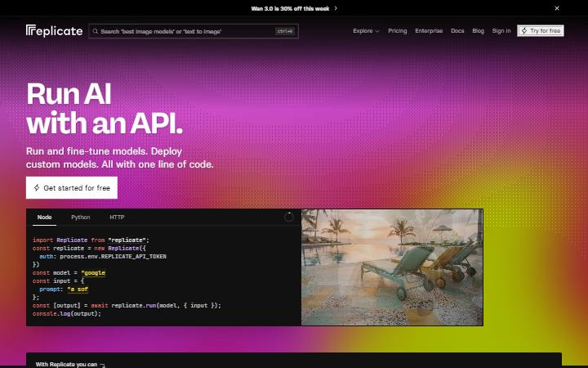The width and height of the screenshot is (588, 368).
Task: Click the search magnifier icon
Action: click(96, 31)
